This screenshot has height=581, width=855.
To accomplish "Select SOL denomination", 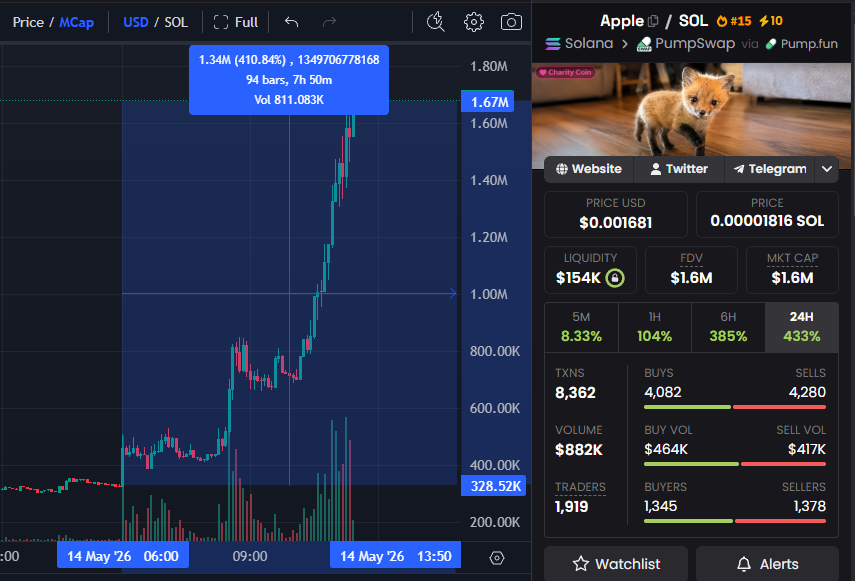I will coord(176,22).
